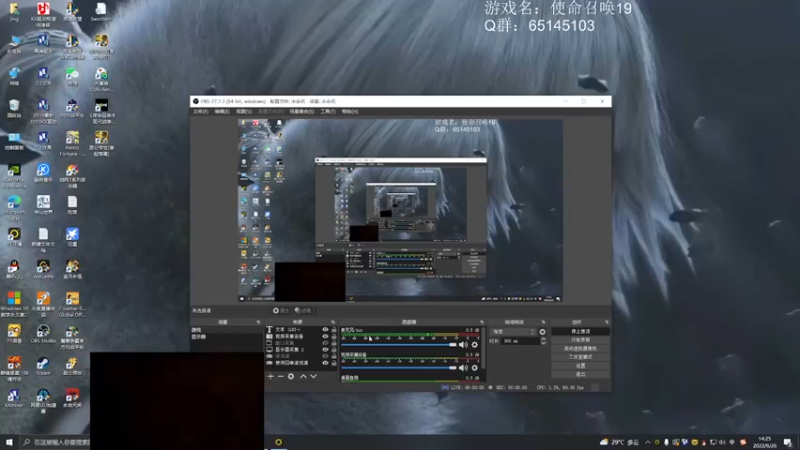
Task: Open the Tencent QQ penguin desktop shortcut
Action: (x=14, y=269)
